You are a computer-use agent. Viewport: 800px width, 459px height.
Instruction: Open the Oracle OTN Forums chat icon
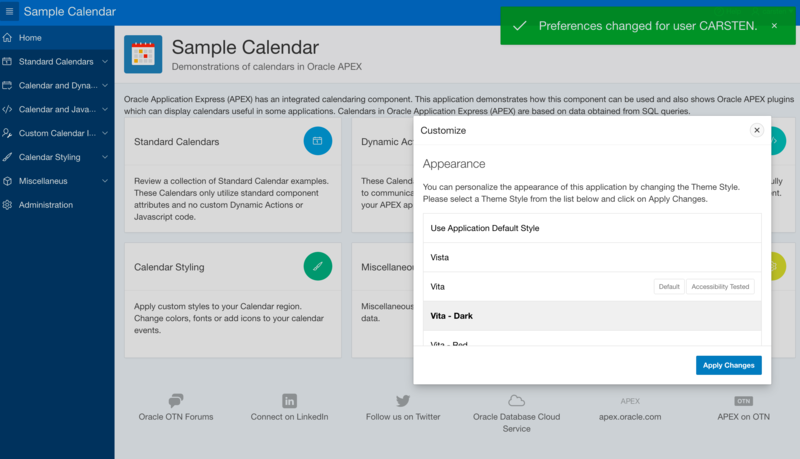pyautogui.click(x=176, y=401)
